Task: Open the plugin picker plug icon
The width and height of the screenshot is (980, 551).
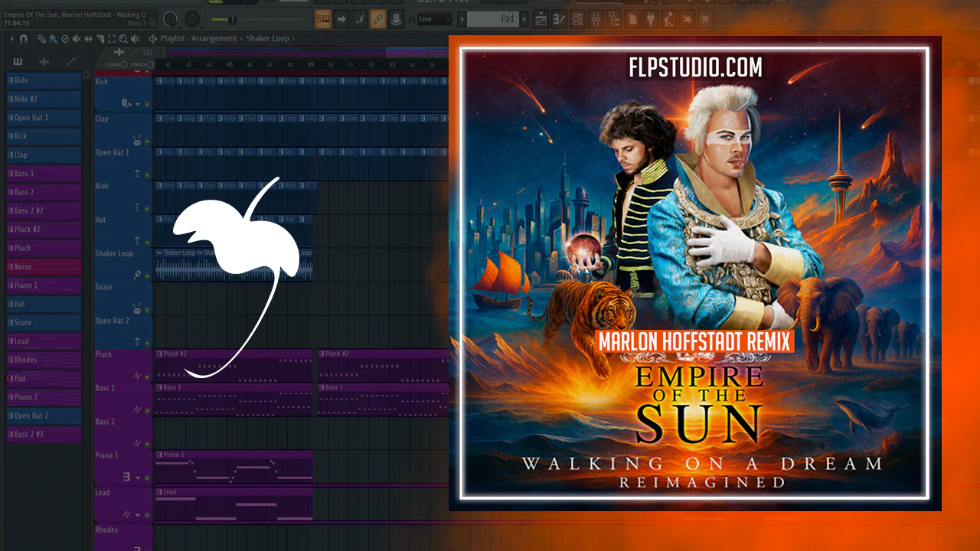Action: 652,19
